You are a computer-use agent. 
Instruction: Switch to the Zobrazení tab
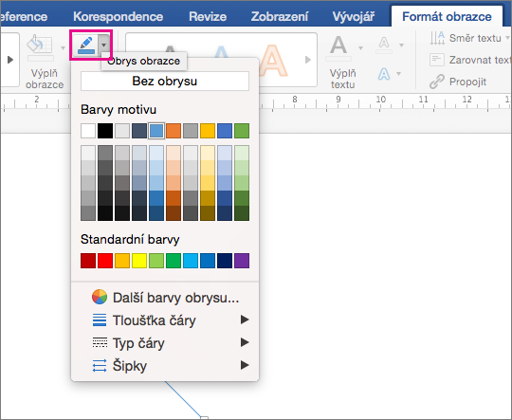280,17
